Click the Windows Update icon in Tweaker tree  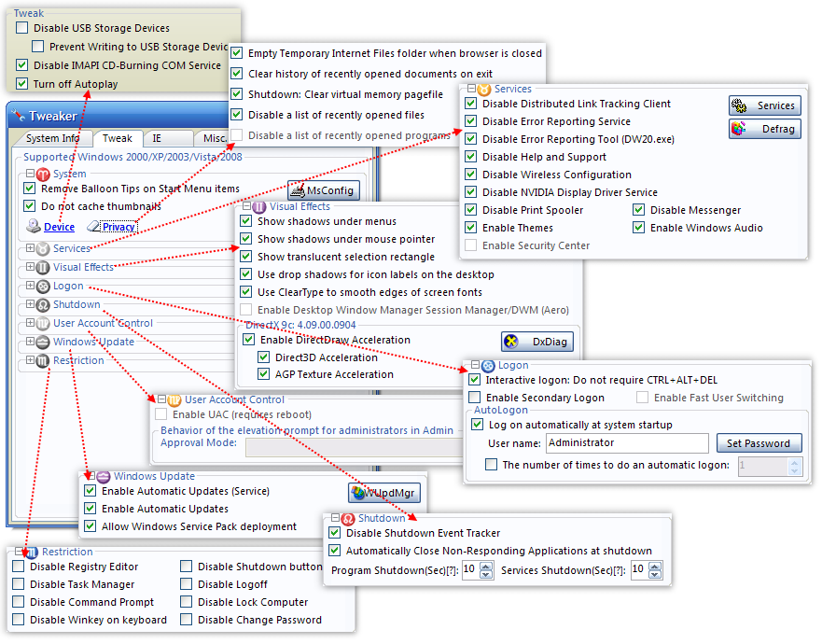click(43, 342)
